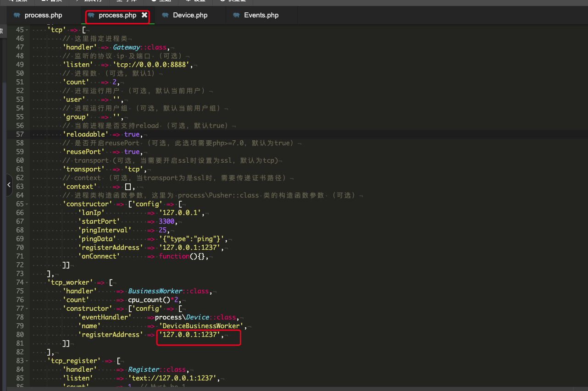Fold the 'constructor' block at line 65
Image resolution: width=588 pixels, height=391 pixels.
(x=28, y=204)
